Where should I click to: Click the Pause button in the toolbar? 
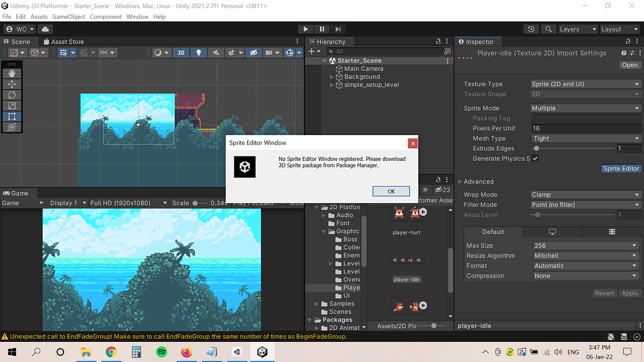pos(321,28)
